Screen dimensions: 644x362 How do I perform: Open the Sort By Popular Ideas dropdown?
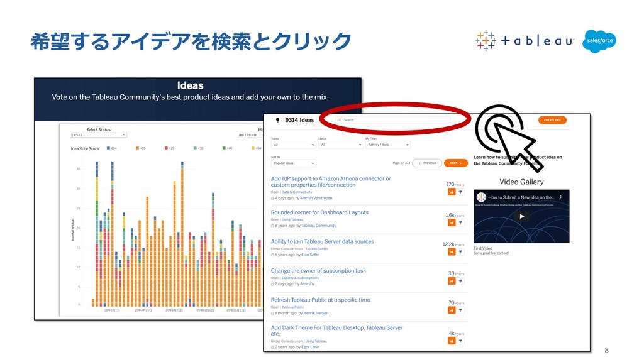click(293, 163)
